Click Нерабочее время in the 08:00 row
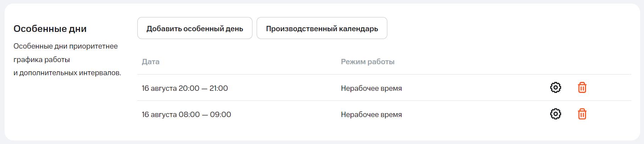The width and height of the screenshot is (644, 144). coord(371,115)
